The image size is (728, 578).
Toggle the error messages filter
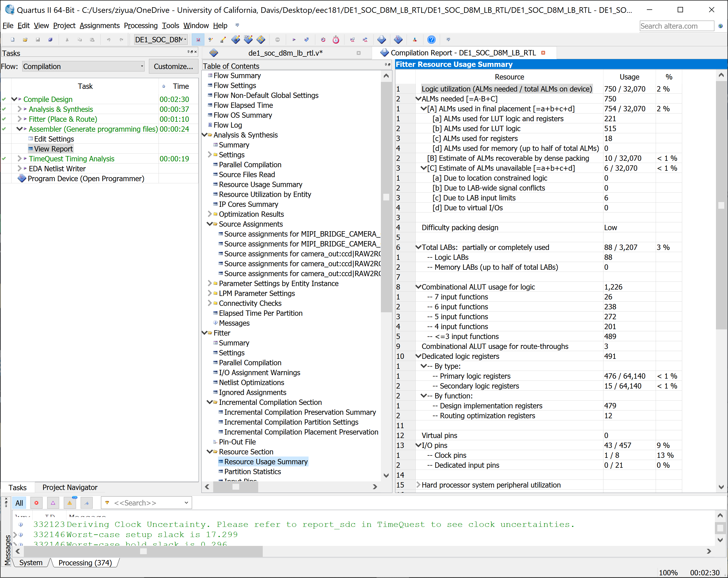click(36, 503)
